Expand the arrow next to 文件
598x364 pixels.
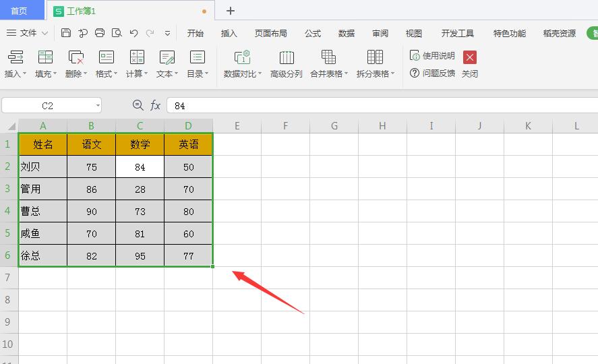[x=44, y=34]
